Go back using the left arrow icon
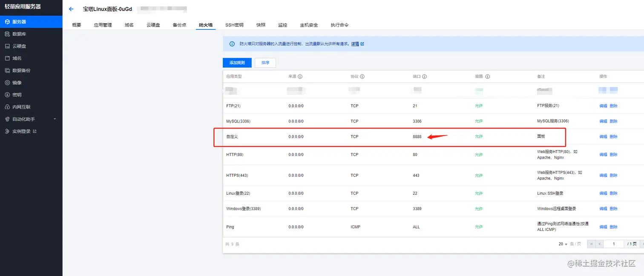Screen dimensions: 644x276 71,9
